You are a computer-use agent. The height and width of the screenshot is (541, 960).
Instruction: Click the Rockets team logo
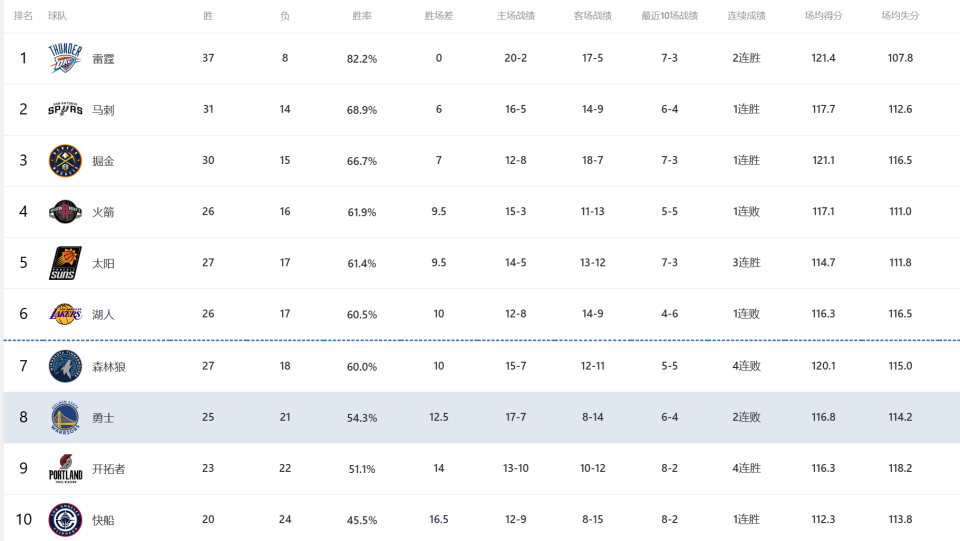(x=66, y=212)
